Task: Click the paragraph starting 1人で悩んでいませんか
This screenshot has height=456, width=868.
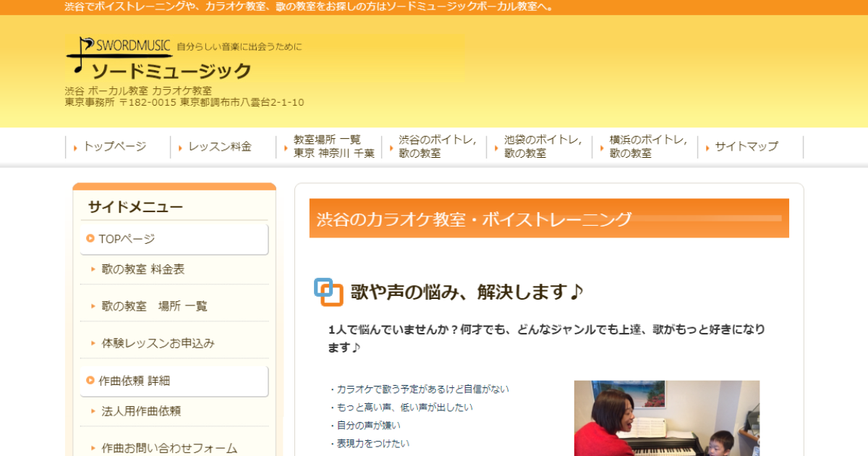Action: click(x=547, y=338)
